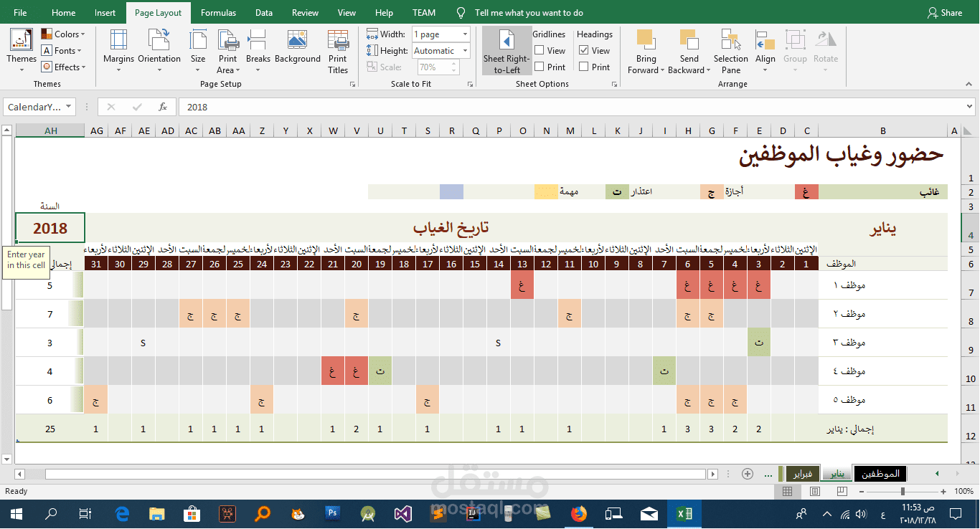Open the Selection Pane
The width and height of the screenshot is (980, 529).
730,51
